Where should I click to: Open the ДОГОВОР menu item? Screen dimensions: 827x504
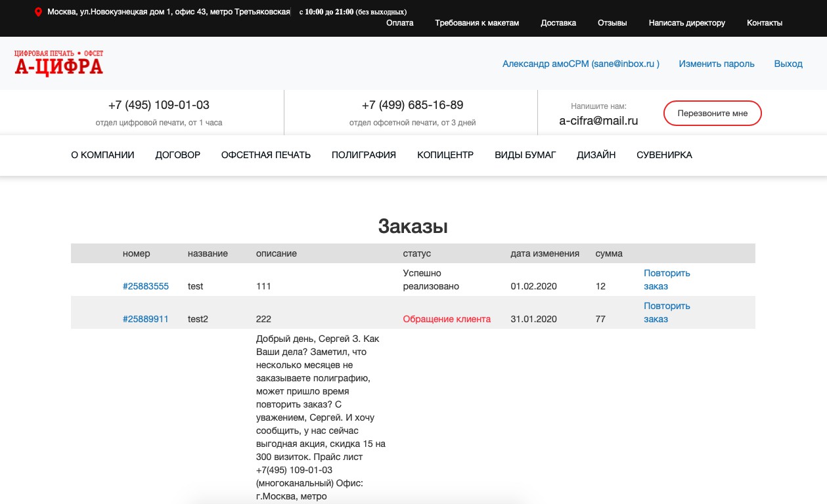tap(178, 155)
